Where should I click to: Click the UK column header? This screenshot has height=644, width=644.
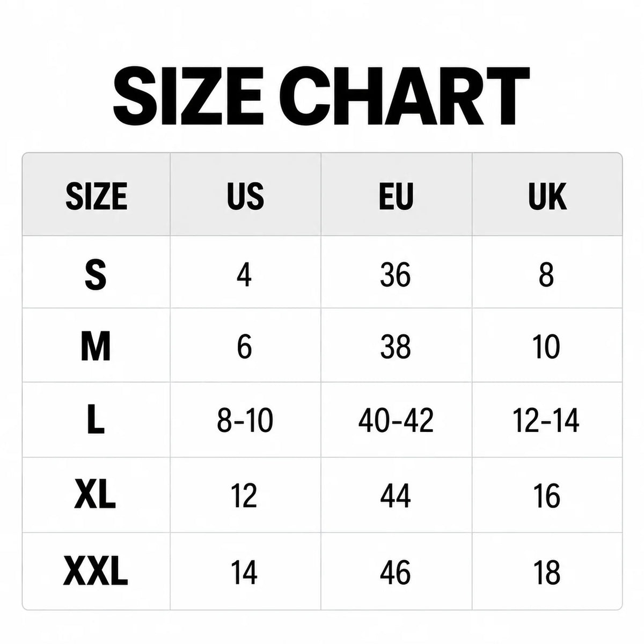tap(547, 195)
